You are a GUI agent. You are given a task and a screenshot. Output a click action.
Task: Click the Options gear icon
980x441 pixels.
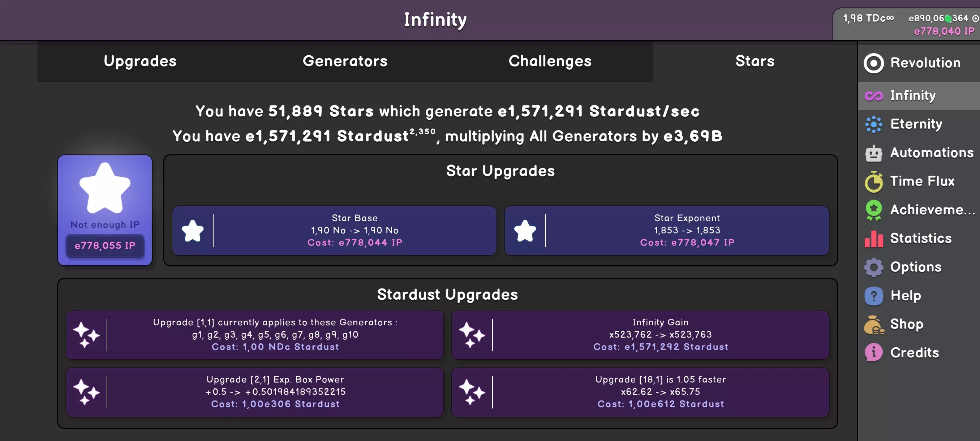(x=873, y=267)
